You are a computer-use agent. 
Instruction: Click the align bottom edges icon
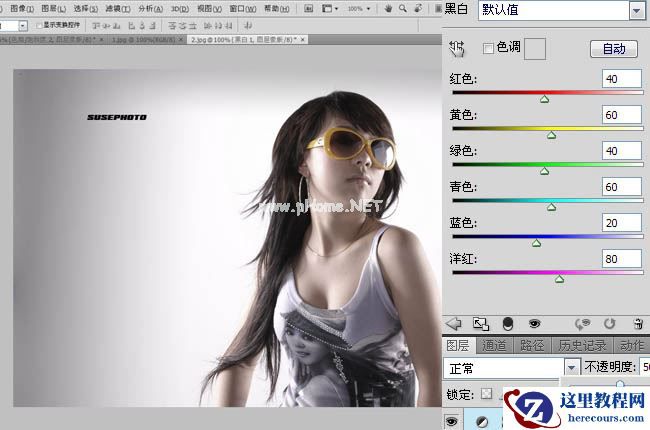click(x=116, y=26)
